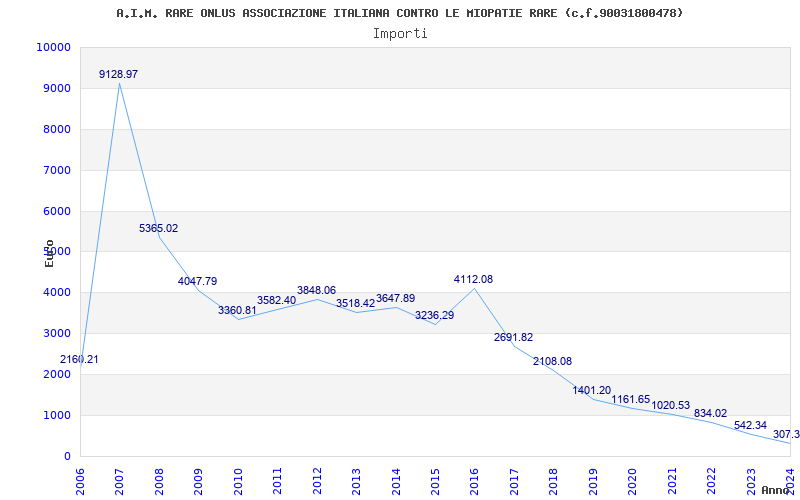Click the 2691.82 data label
This screenshot has width=800, height=500.
[x=513, y=337]
